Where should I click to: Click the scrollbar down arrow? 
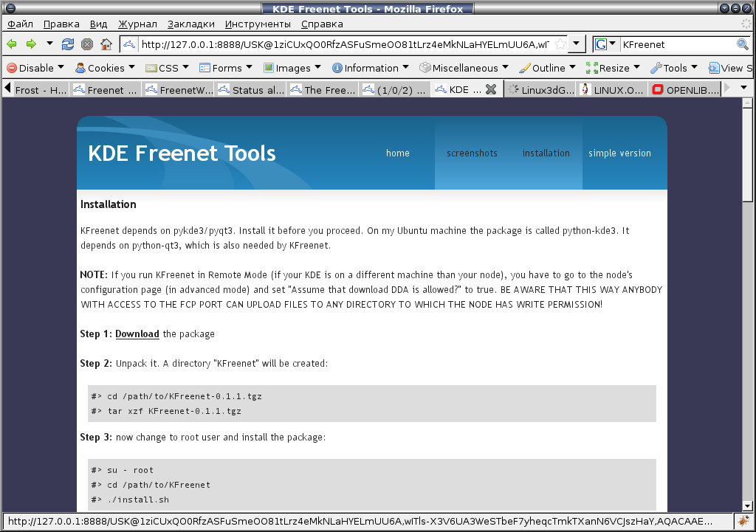click(748, 506)
